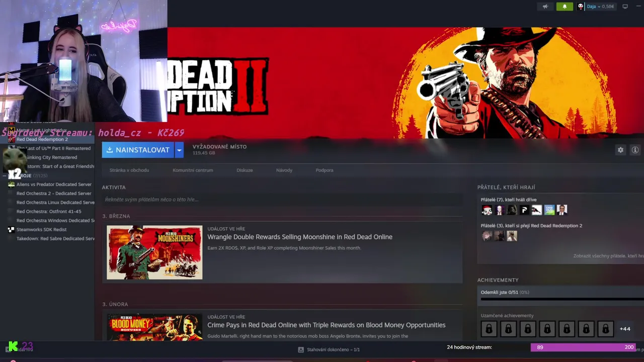This screenshot has width=644, height=362.
Task: Click the 24 hodinový stream progress bar
Action: click(584, 347)
